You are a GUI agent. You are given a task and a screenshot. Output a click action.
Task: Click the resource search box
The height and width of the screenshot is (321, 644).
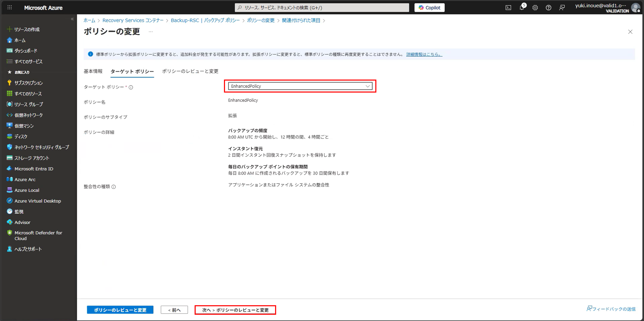(322, 7)
